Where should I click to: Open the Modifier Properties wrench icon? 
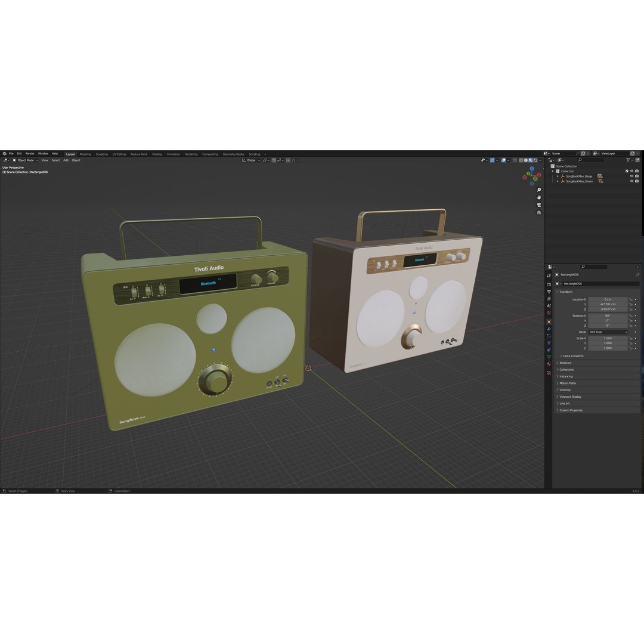(x=549, y=329)
